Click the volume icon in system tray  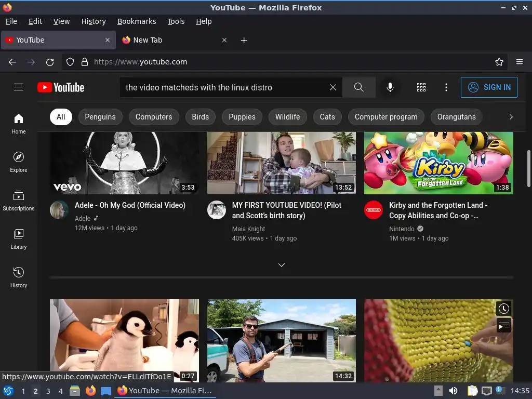[x=453, y=391]
